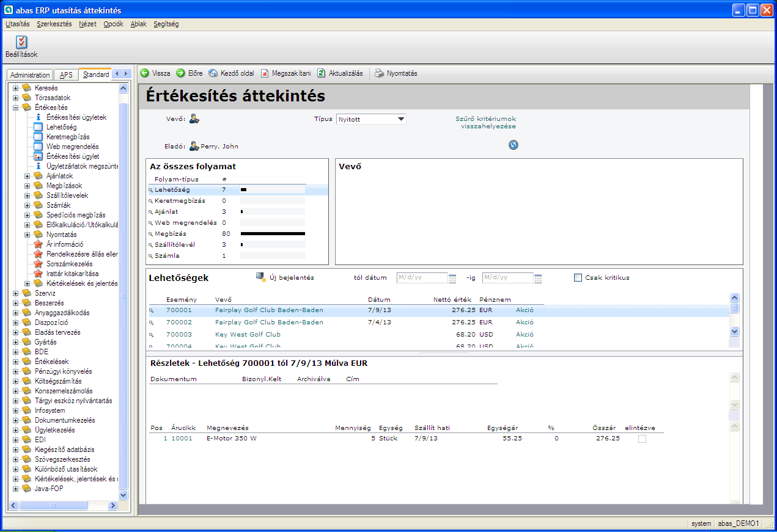
Task: Switch to the Administration tab
Action: (x=30, y=75)
